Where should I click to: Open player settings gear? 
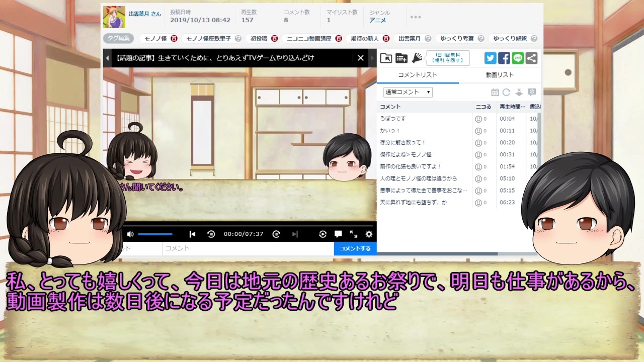pyautogui.click(x=369, y=234)
